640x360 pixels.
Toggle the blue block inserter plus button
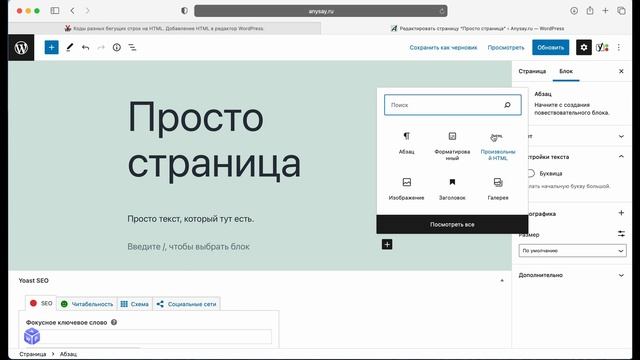coord(51,48)
